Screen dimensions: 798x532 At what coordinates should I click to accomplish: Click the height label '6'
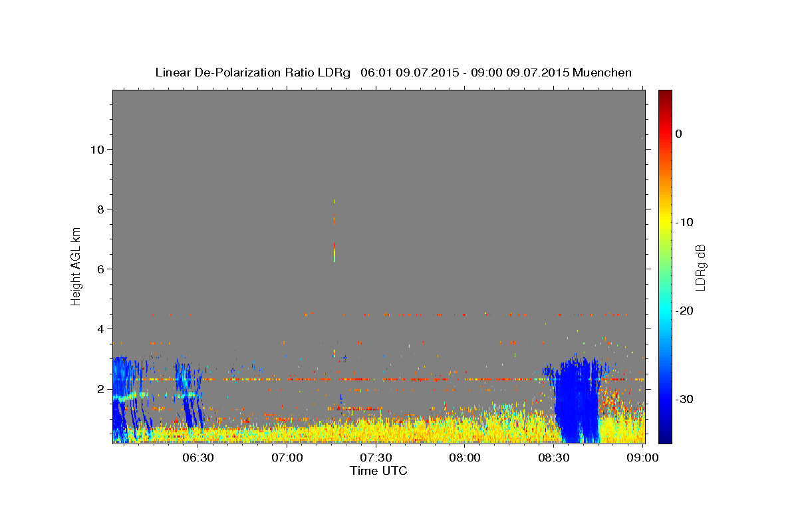[99, 269]
